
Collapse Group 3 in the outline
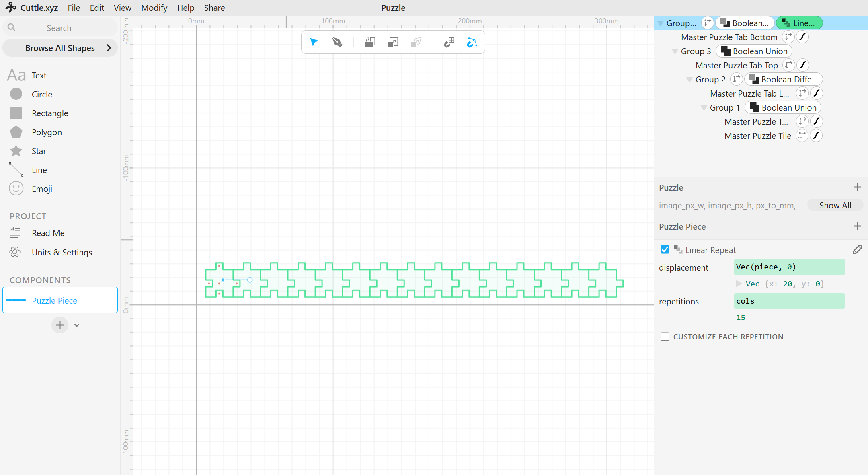675,51
